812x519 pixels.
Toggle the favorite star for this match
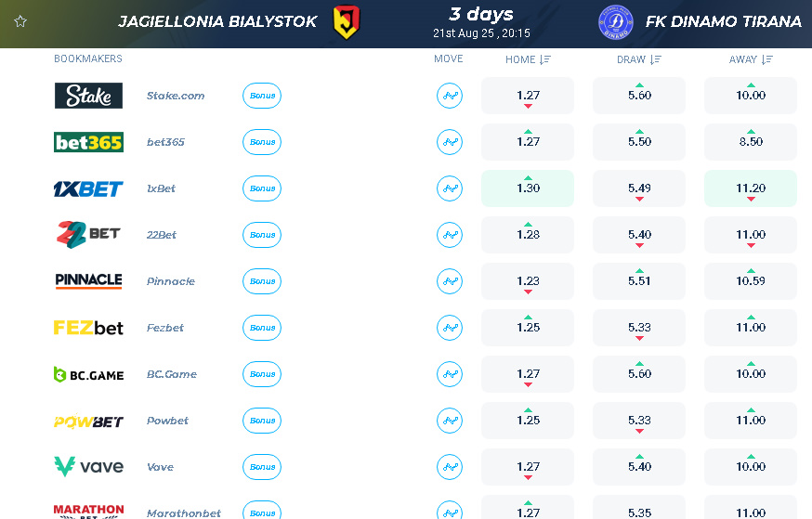pos(20,21)
